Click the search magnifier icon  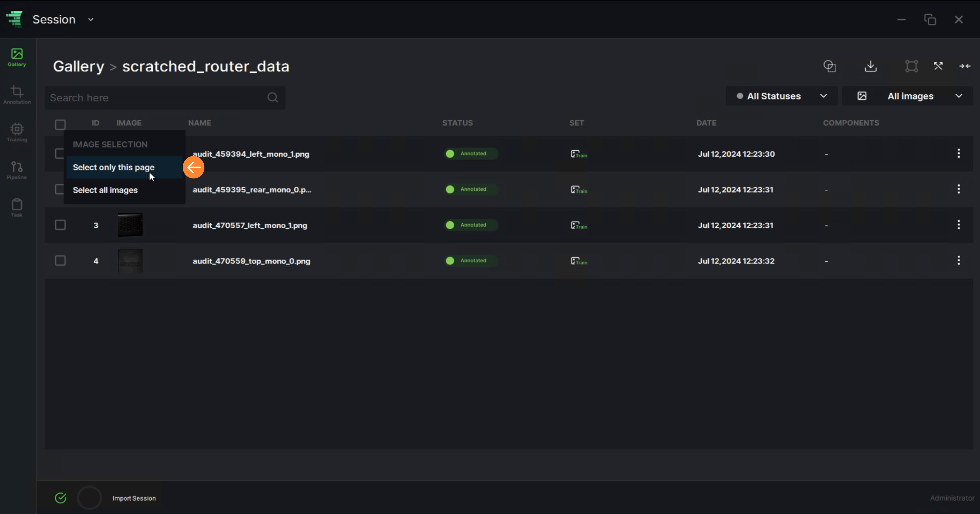tap(272, 98)
